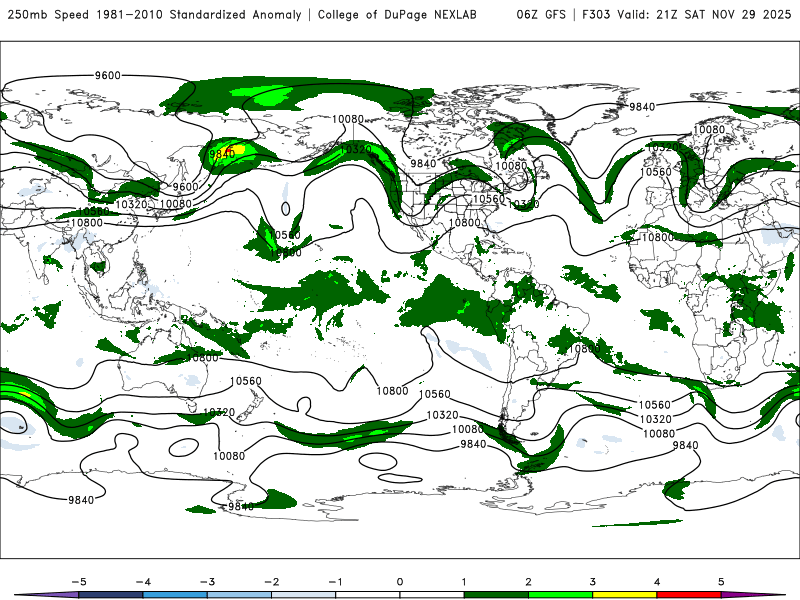
Task: Click the yellow anomaly core in the North Pacific
Action: point(238,149)
